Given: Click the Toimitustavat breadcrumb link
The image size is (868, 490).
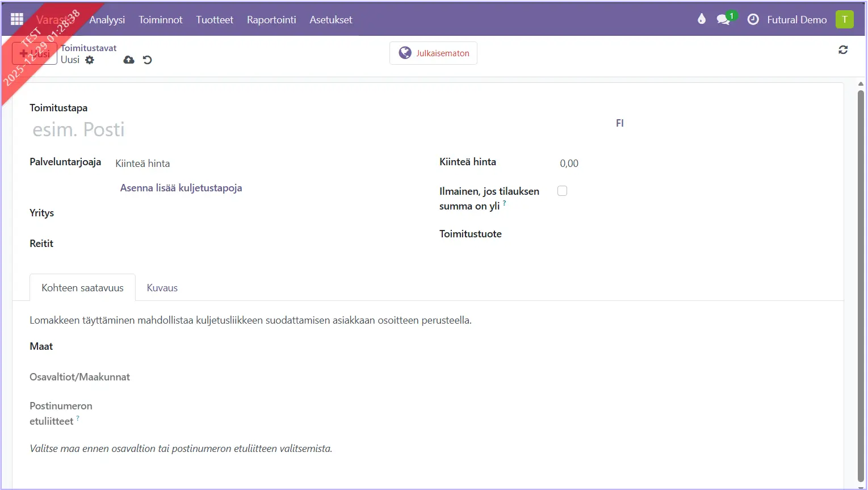Looking at the screenshot, I should click(x=89, y=48).
